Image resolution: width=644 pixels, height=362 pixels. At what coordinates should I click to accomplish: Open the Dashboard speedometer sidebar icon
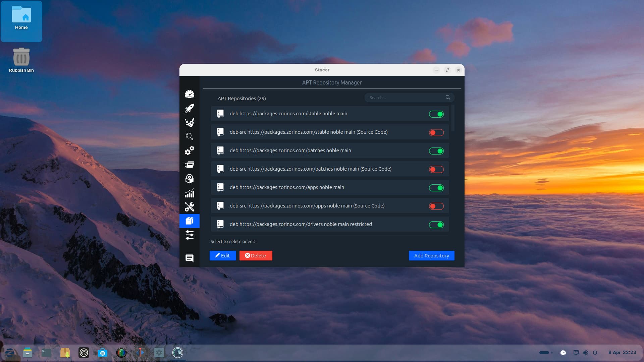pos(190,95)
